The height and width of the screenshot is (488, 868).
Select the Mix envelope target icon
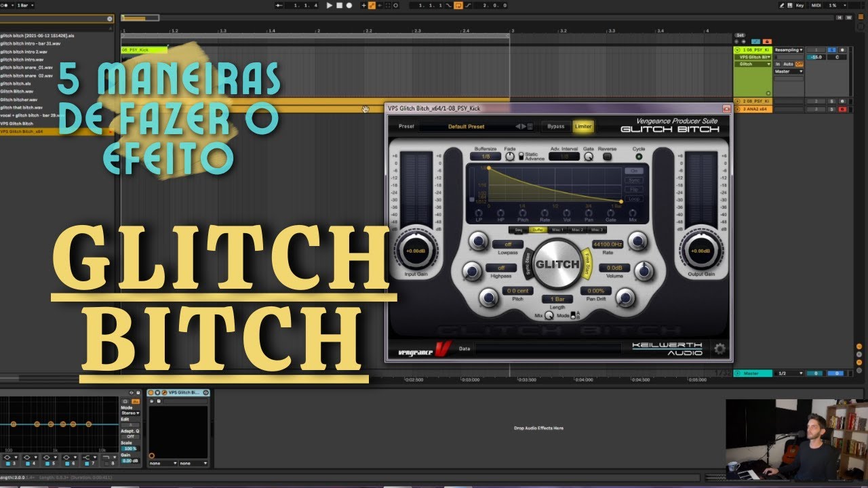tap(633, 213)
